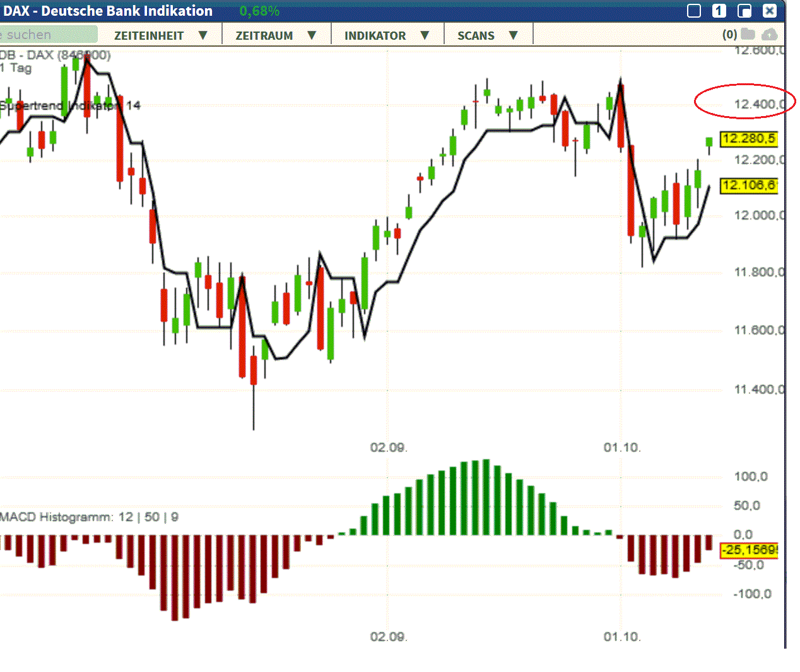Click the DB - DAX (846900) symbol label
The width and height of the screenshot is (800, 672).
pyautogui.click(x=54, y=55)
